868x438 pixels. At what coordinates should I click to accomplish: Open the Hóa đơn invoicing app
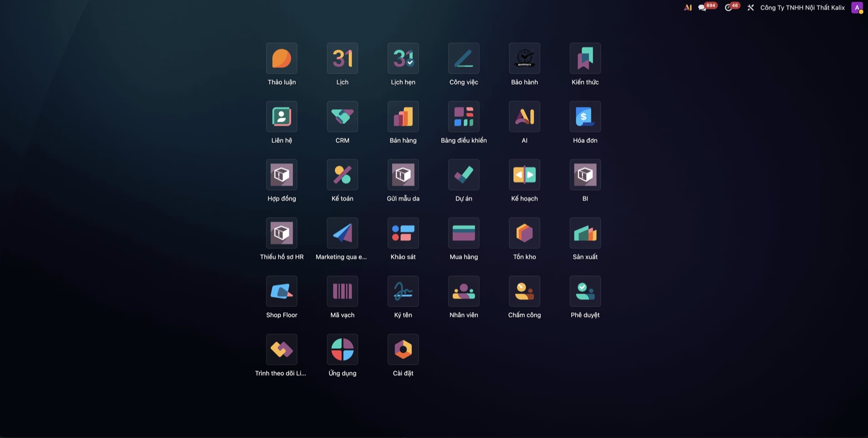tap(585, 117)
